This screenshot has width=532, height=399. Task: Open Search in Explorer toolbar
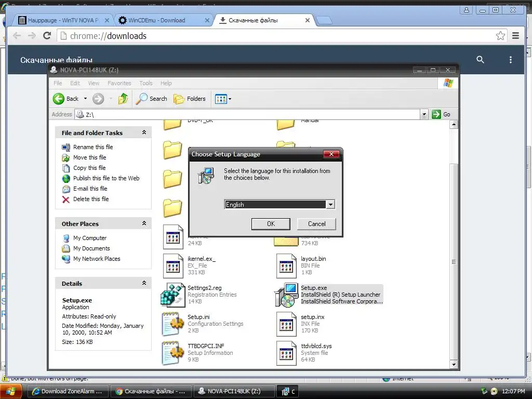pos(151,99)
